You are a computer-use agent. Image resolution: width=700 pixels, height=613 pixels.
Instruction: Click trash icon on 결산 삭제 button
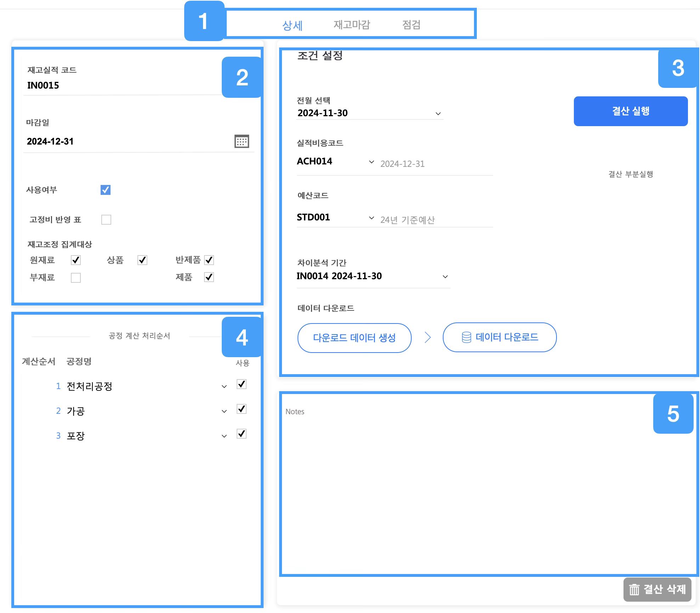[x=634, y=590]
